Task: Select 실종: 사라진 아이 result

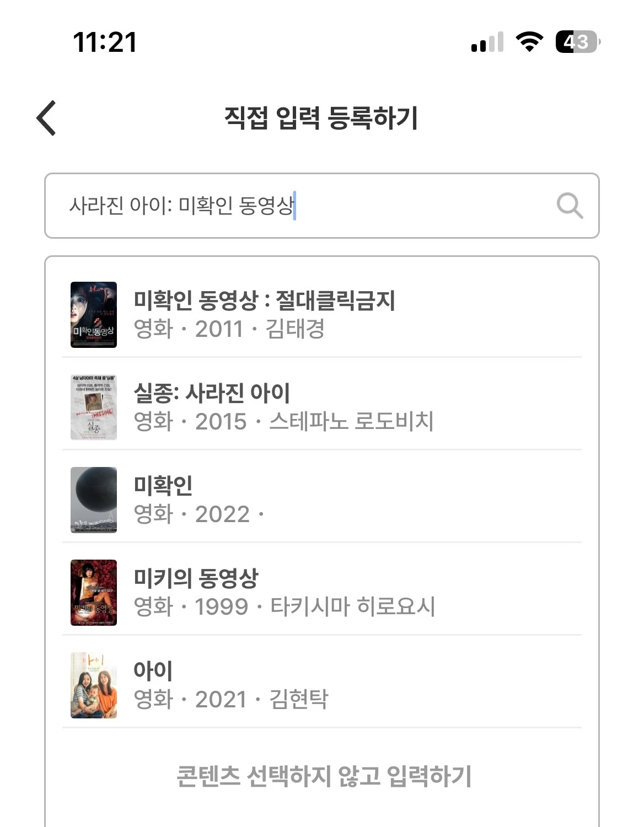Action: 212,393
